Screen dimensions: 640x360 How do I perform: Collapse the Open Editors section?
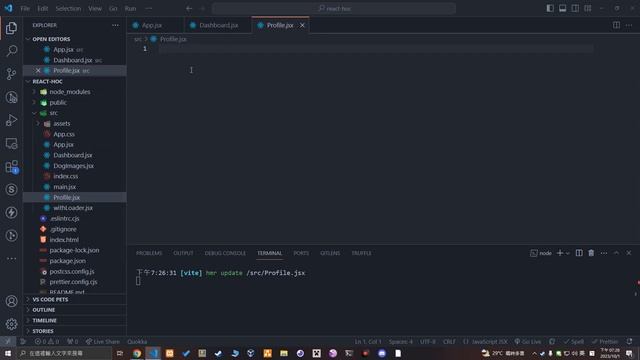tap(28, 39)
